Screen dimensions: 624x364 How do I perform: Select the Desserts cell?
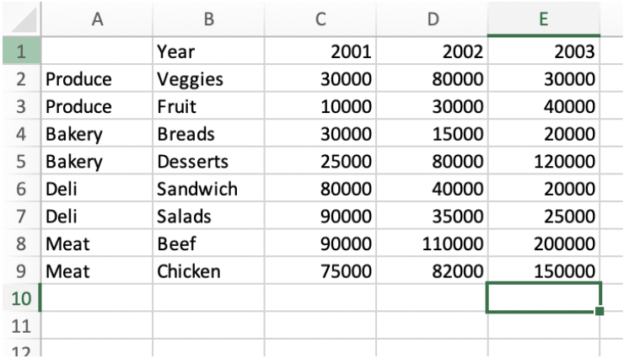tap(208, 161)
